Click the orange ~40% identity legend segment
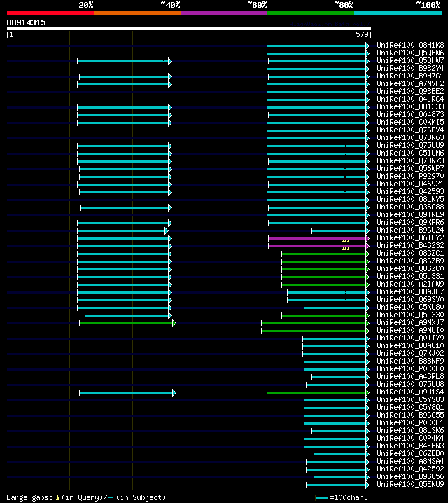The height and width of the screenshot is (503, 448). click(137, 13)
